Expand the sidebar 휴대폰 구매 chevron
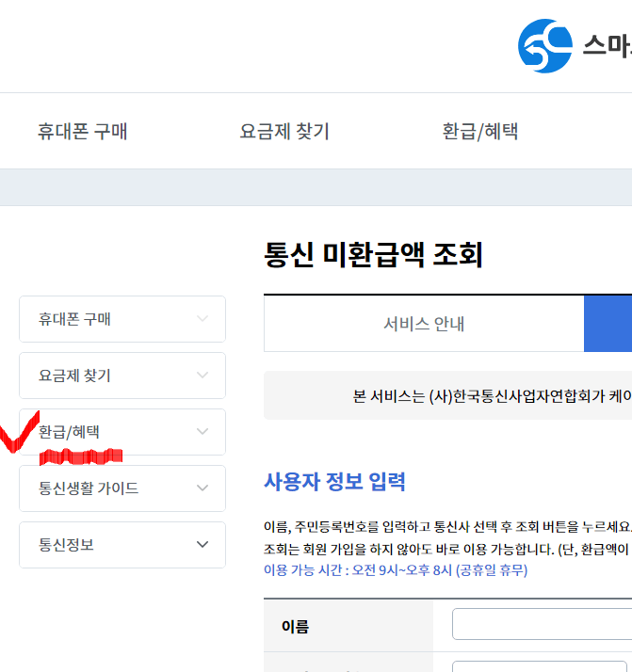Image resolution: width=632 pixels, height=672 pixels. (203, 318)
